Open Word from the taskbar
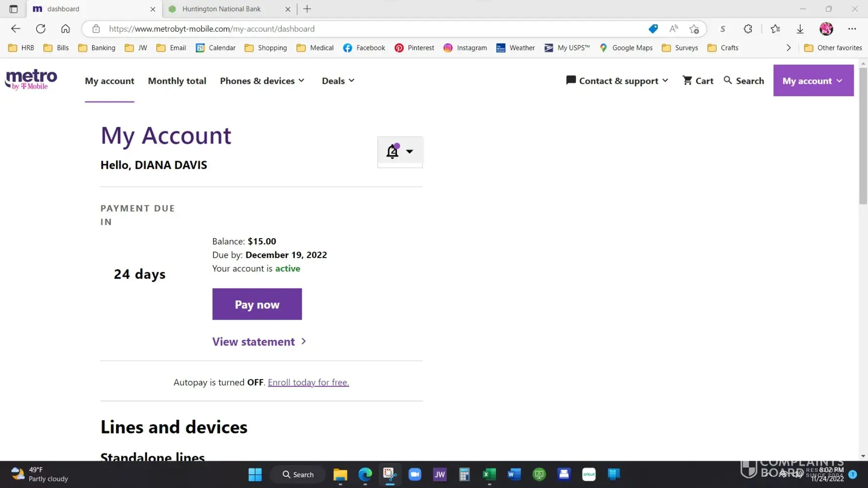This screenshot has width=868, height=488. [514, 474]
